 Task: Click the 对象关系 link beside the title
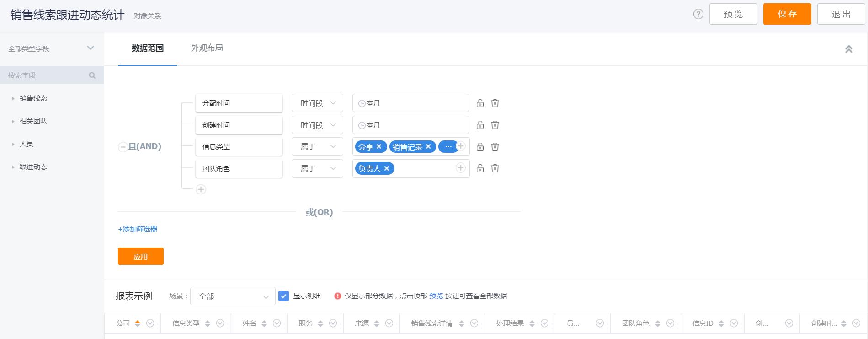(x=147, y=16)
